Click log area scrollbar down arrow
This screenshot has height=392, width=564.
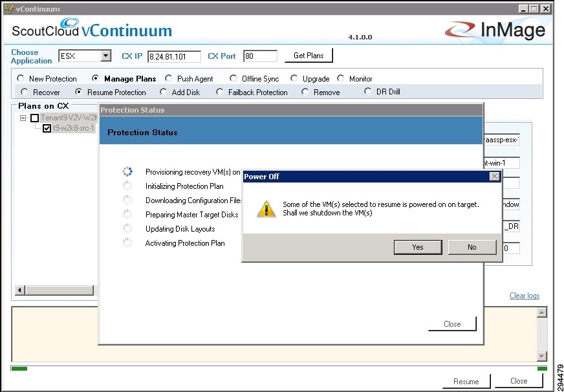(542, 356)
